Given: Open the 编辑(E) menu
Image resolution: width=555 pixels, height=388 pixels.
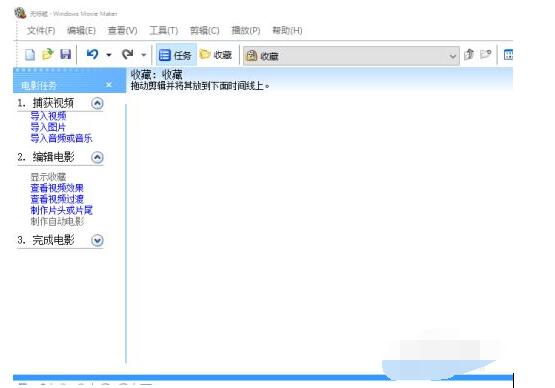Looking at the screenshot, I should [81, 31].
